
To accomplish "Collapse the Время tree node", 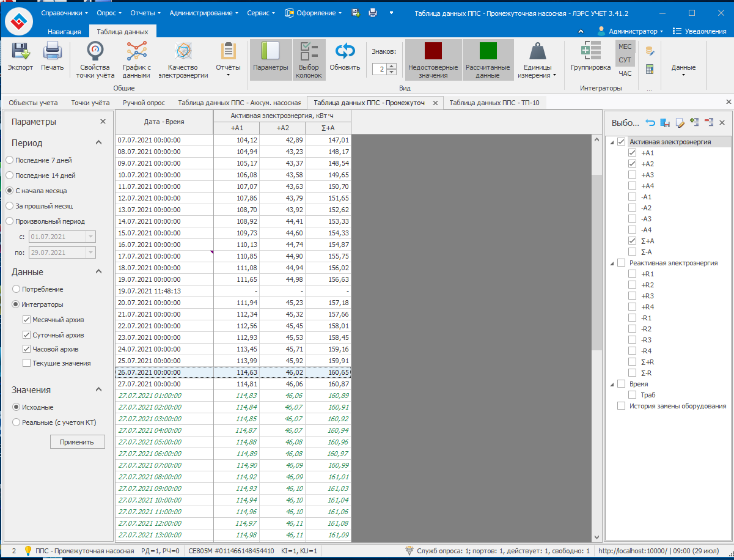I will [612, 384].
